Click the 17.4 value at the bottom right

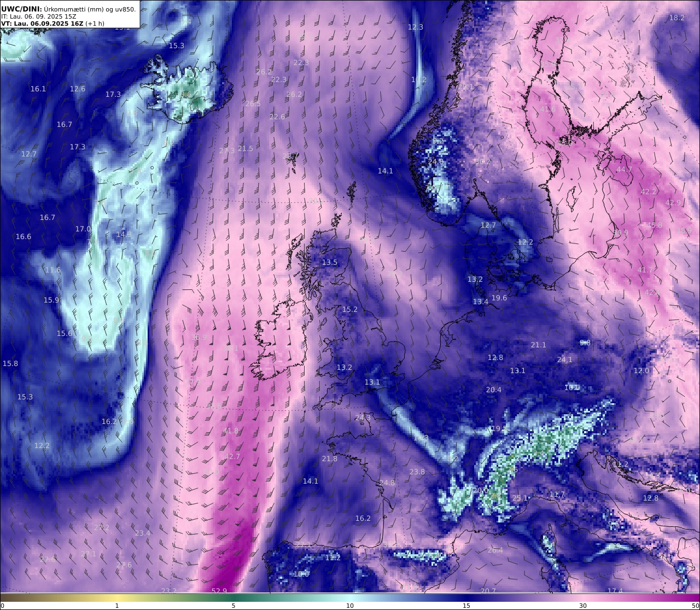[615, 591]
